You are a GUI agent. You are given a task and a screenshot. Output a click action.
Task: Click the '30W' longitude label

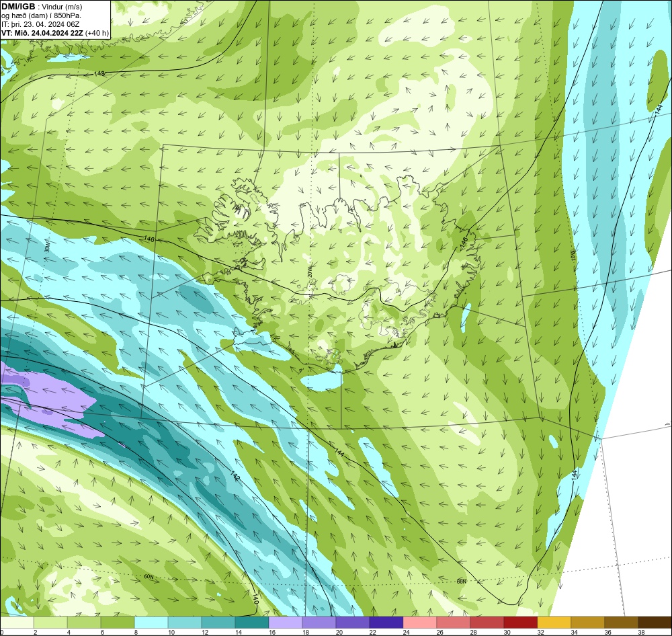[x=47, y=246]
